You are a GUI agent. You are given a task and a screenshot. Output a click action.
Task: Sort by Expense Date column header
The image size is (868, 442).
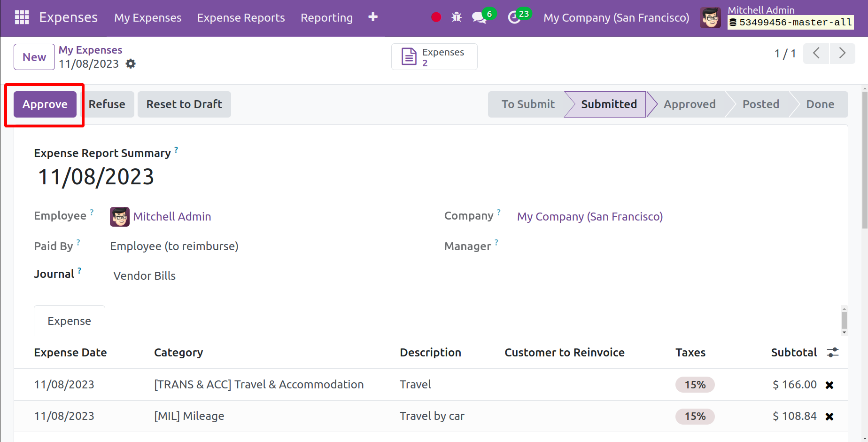[x=70, y=353]
